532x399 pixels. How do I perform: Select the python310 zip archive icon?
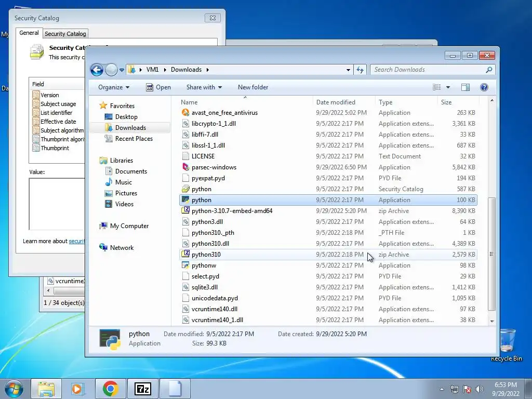pos(185,254)
